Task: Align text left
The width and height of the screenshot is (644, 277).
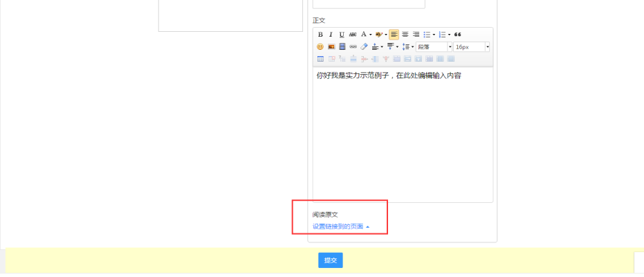Action: point(394,35)
